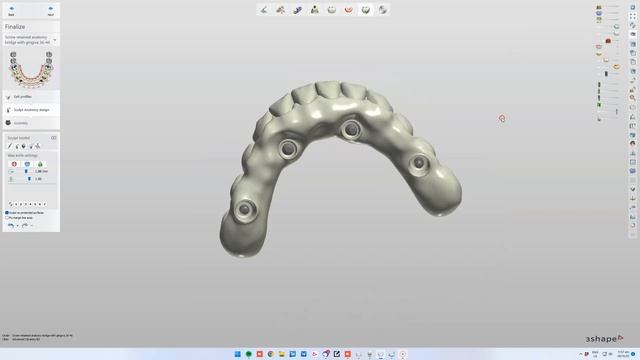Pick the first step above Sculpt anatomy design

click(31, 97)
